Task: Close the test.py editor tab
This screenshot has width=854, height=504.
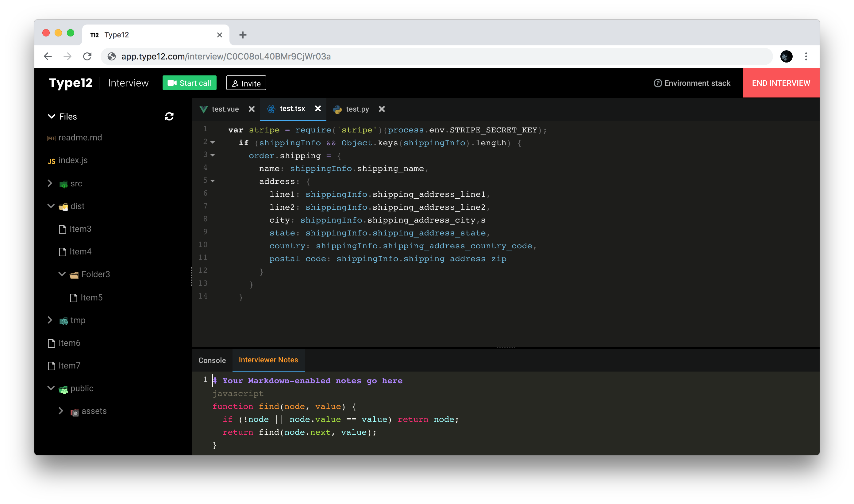Action: pos(382,109)
